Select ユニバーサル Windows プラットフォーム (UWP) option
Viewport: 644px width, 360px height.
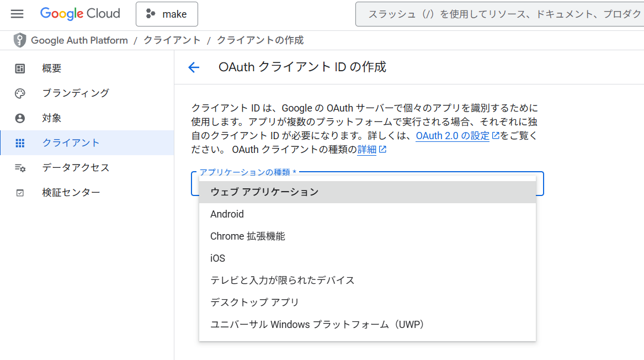tap(368, 325)
